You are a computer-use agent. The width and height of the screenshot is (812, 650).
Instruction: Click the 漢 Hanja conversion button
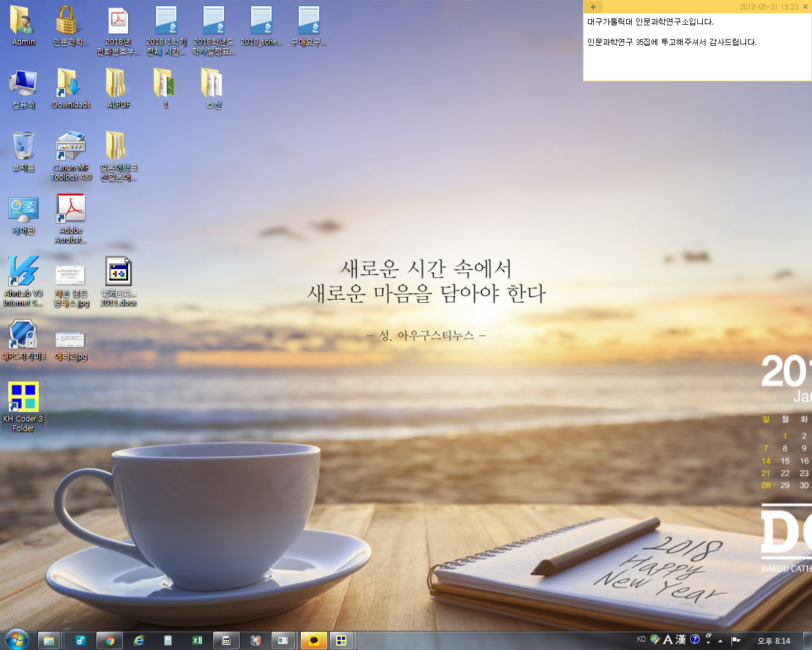[681, 640]
